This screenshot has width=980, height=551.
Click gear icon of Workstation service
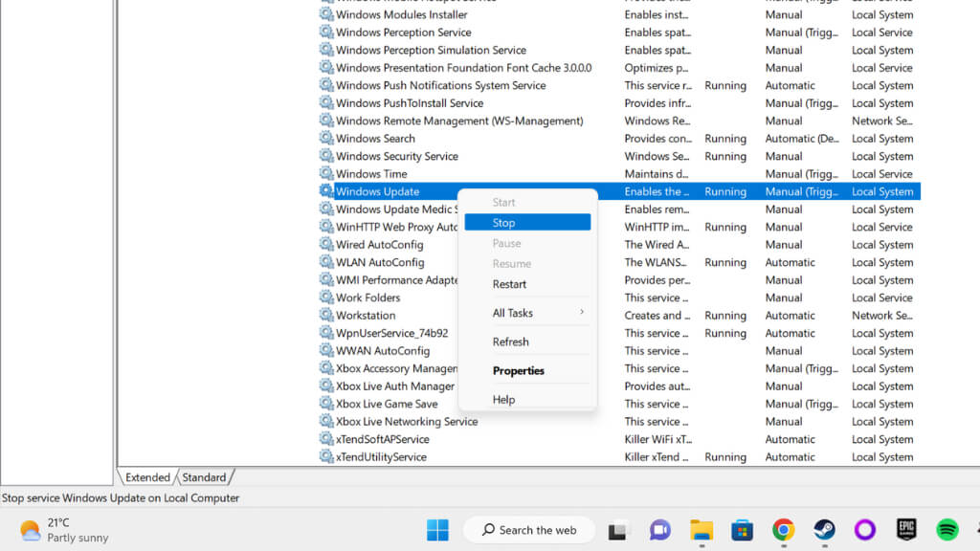click(326, 315)
